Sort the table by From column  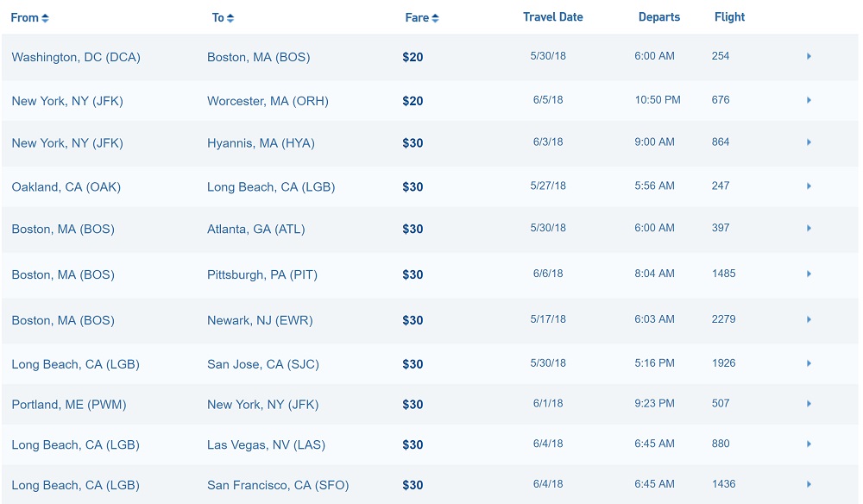29,18
